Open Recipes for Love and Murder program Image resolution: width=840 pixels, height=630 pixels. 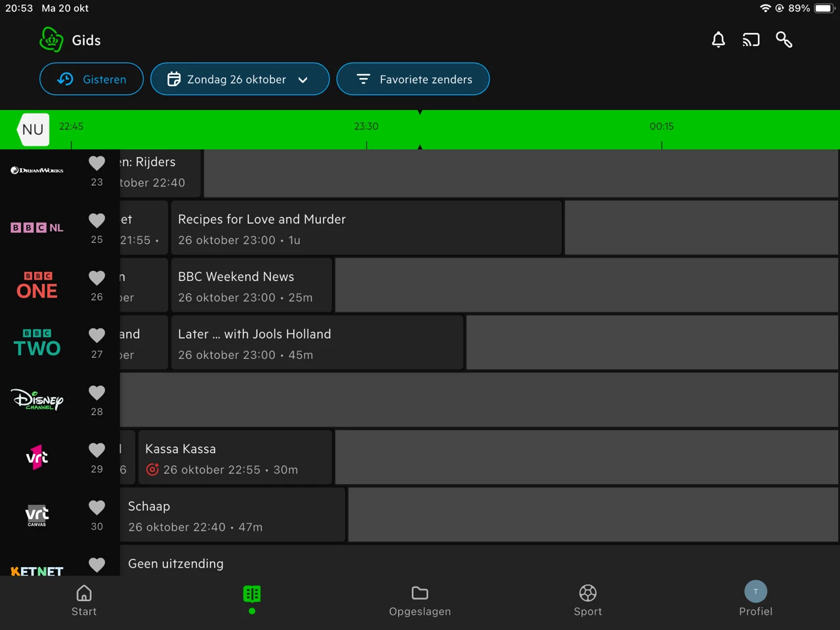click(x=366, y=228)
